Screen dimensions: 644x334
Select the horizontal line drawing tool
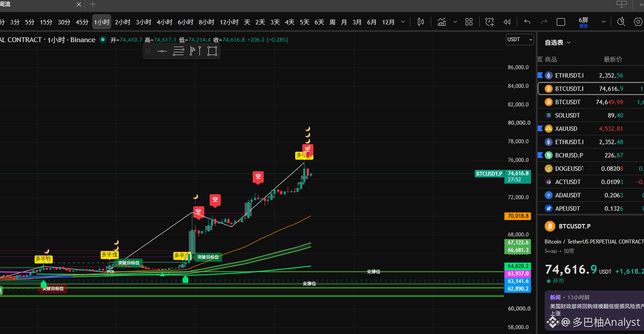tap(162, 51)
